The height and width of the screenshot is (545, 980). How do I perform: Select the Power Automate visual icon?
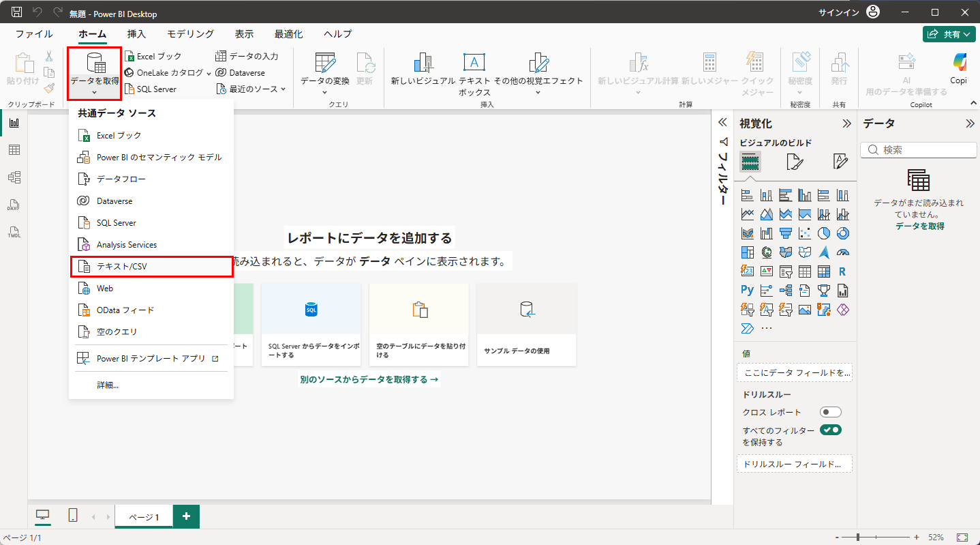coord(747,329)
